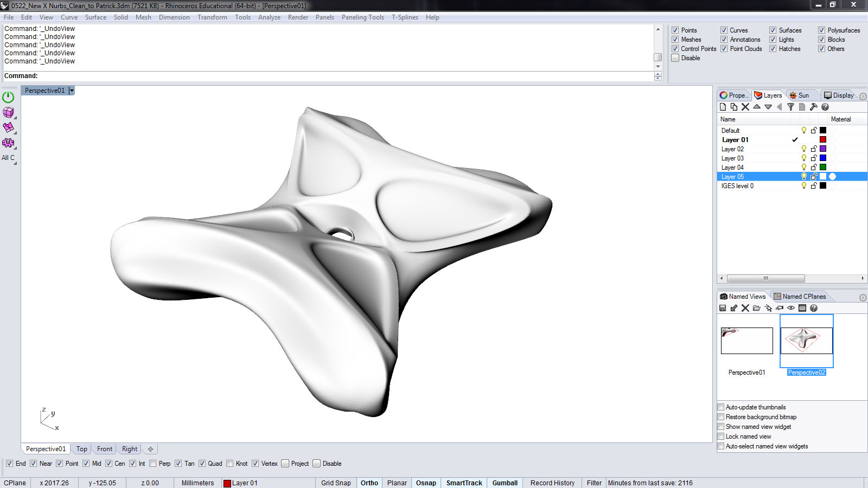The height and width of the screenshot is (488, 868).
Task: Enable Lock named view checkbox
Action: (721, 436)
